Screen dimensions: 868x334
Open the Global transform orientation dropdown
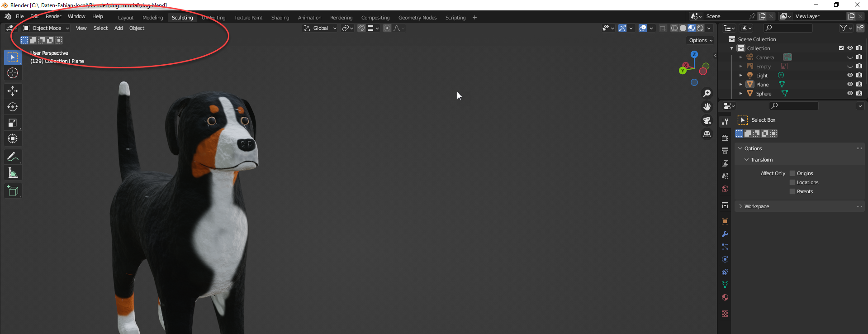[320, 28]
